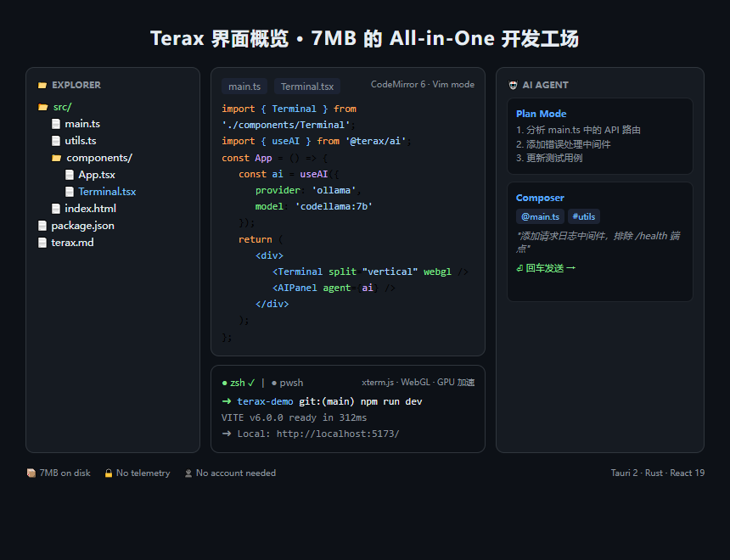
Task: Click the Composer prompt text field
Action: point(598,242)
